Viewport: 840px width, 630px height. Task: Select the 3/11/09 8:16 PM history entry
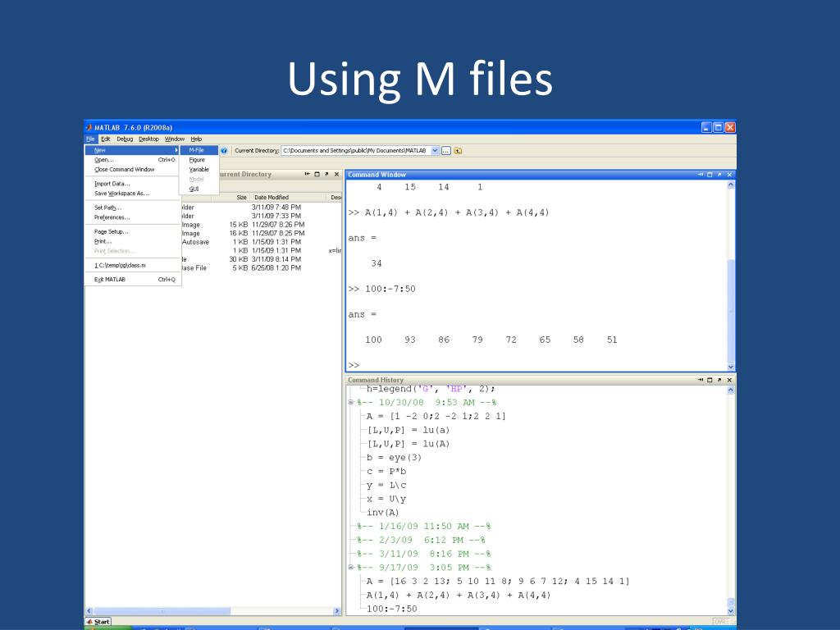(424, 554)
